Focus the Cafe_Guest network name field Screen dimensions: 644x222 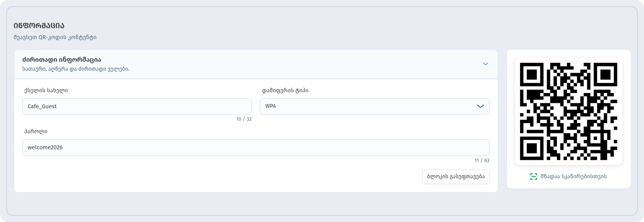coord(137,106)
